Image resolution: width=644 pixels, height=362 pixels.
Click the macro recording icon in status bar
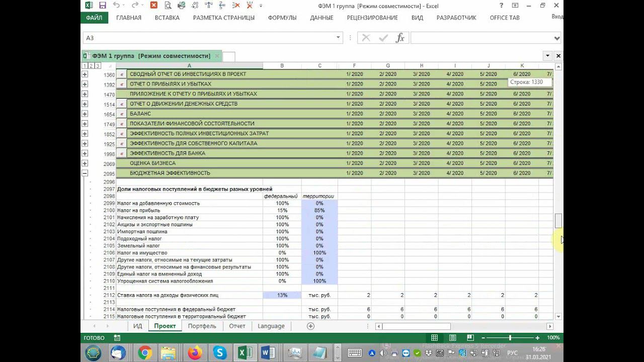point(117,338)
